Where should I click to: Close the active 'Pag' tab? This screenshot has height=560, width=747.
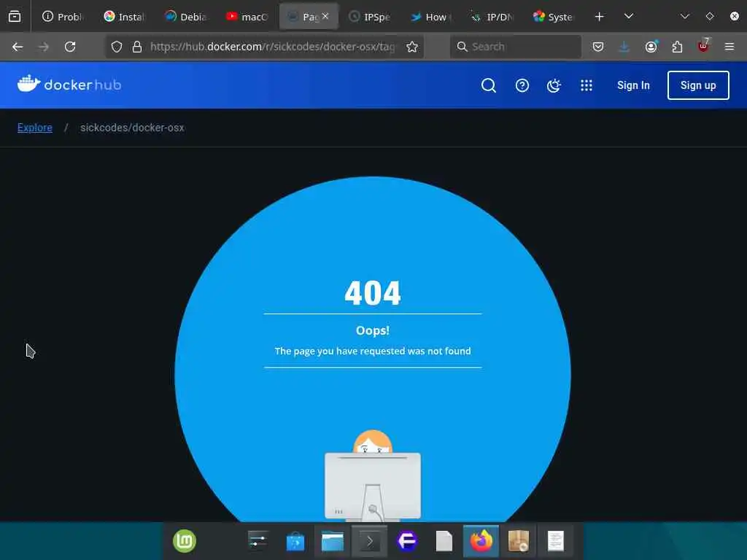tap(325, 16)
